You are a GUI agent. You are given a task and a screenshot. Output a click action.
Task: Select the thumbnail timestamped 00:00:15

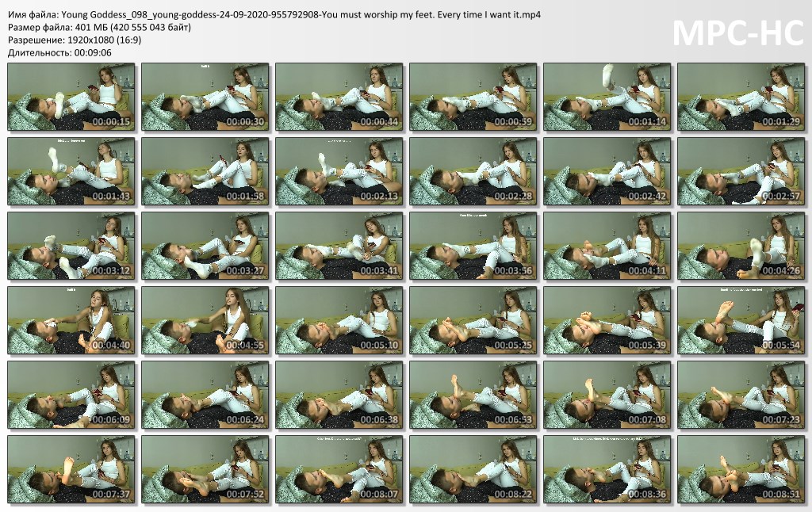(x=71, y=97)
